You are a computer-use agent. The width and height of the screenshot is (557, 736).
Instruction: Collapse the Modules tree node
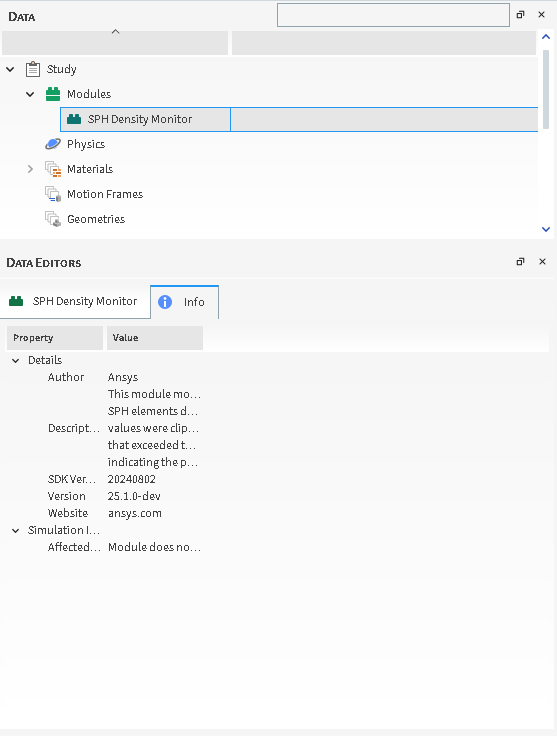pyautogui.click(x=30, y=94)
